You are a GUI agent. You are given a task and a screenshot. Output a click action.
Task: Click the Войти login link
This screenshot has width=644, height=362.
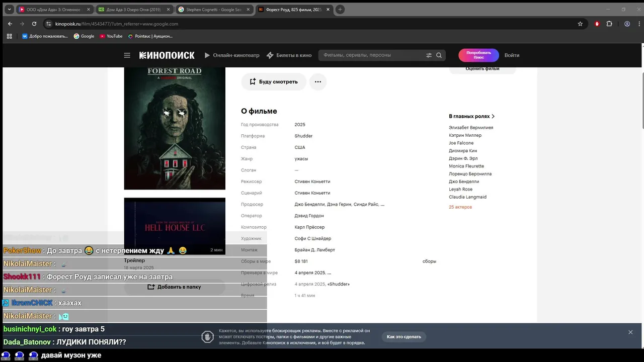[512, 55]
